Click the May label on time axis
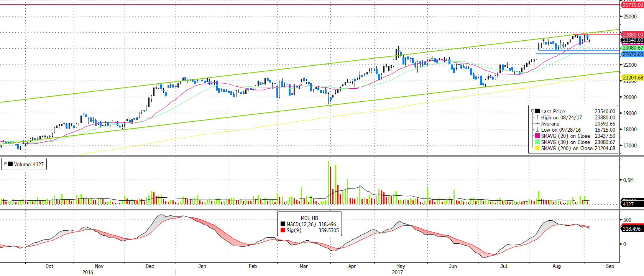The image size is (644, 276). pos(401,266)
